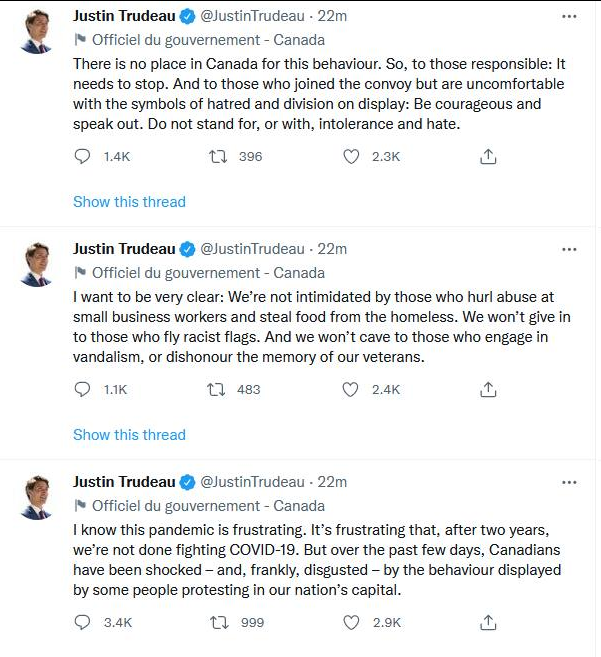Like the tweet with 2.3K likes
601x657 pixels.
coord(351,157)
